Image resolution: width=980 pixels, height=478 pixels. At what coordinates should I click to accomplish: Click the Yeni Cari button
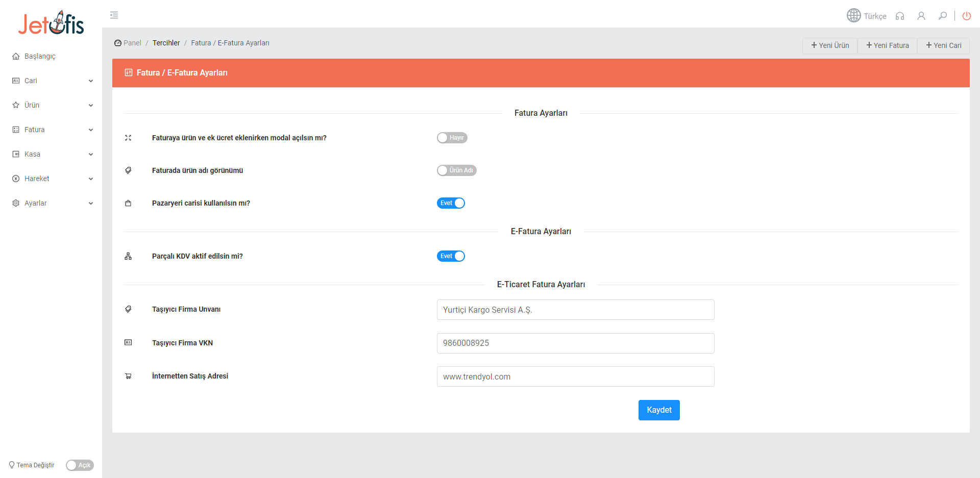point(944,45)
